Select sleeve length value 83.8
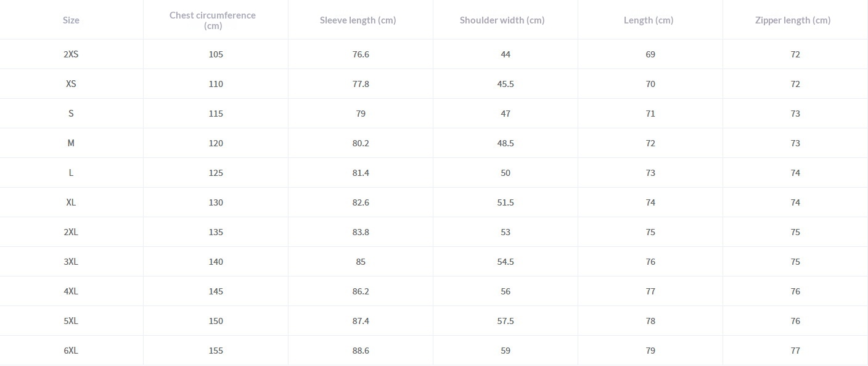 [361, 232]
